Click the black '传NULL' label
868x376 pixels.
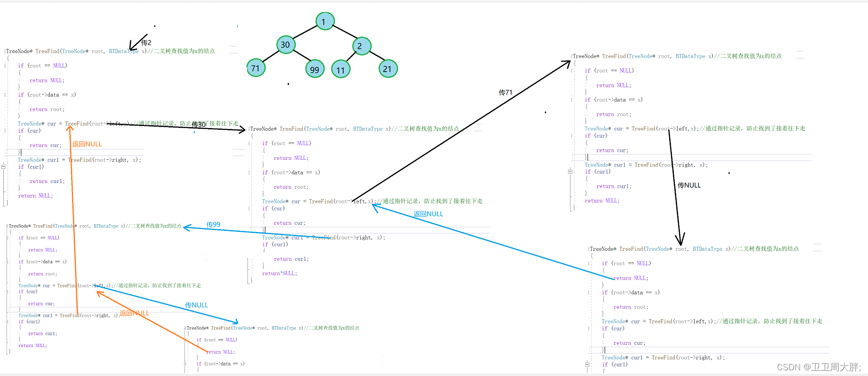click(x=689, y=185)
